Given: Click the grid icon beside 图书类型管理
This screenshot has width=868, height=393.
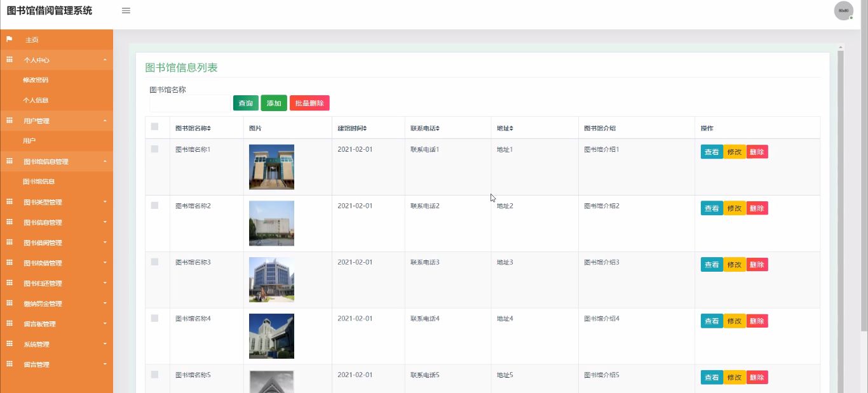Looking at the screenshot, I should pyautogui.click(x=10, y=202).
